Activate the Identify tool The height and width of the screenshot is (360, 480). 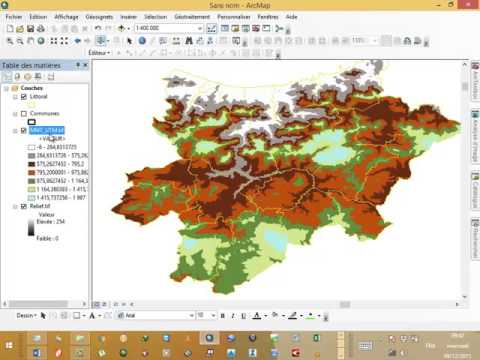click(x=142, y=41)
